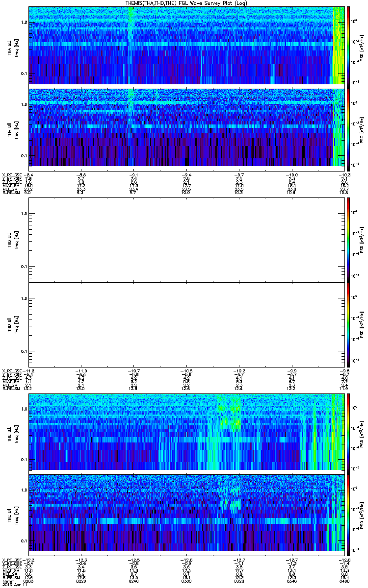Click the THE X_RE_GSE value "-12.2"
The height and width of the screenshot is (588, 368).
tap(29, 560)
